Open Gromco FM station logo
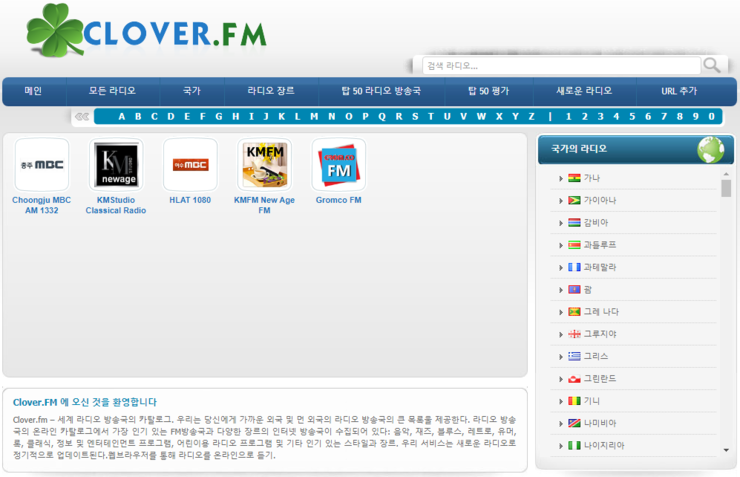 click(338, 165)
